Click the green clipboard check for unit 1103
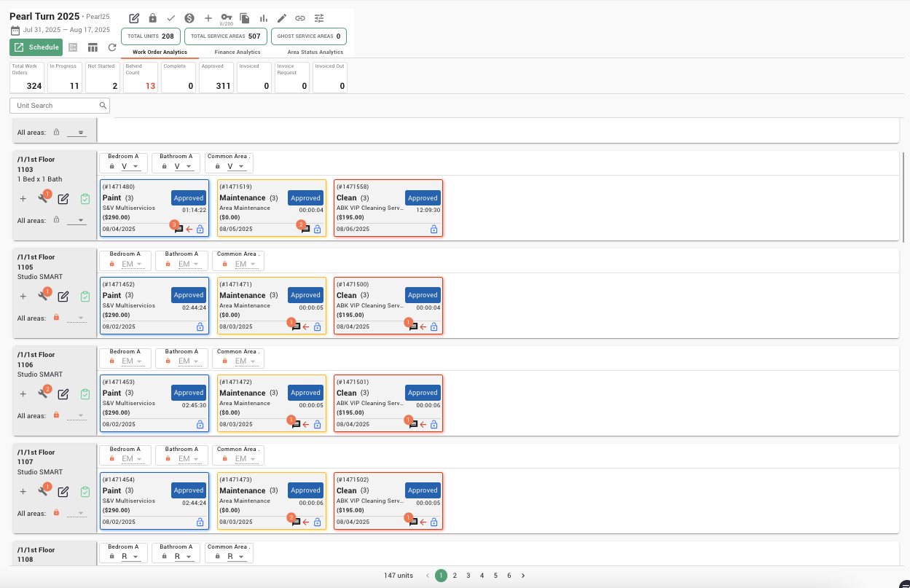 (85, 199)
